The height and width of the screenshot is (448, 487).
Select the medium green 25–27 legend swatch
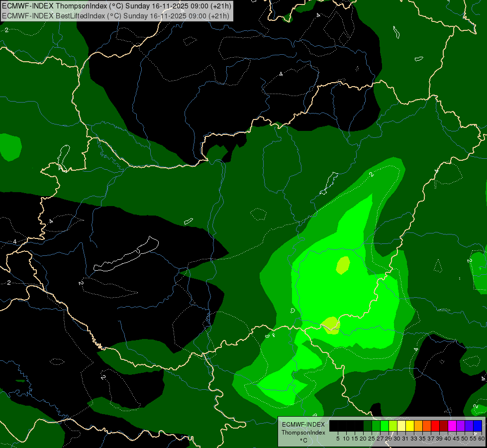376,426
